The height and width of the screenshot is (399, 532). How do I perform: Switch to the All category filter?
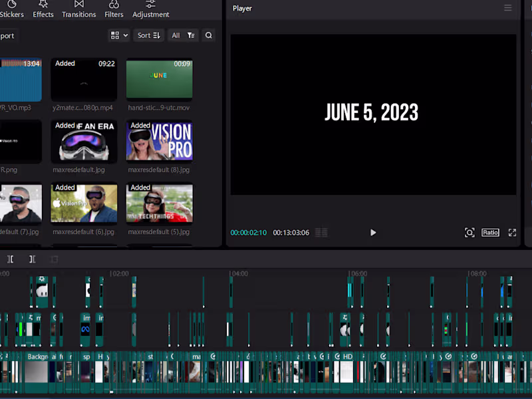(x=174, y=35)
